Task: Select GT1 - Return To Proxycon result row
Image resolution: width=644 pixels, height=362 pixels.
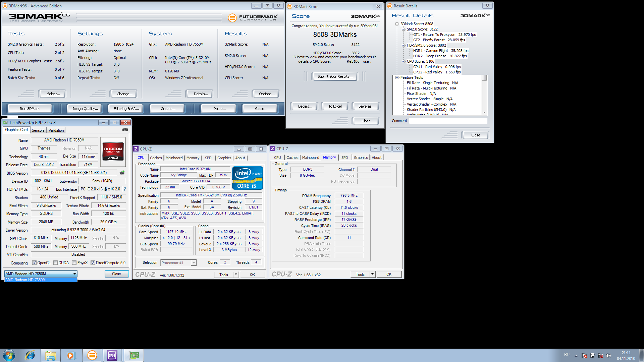Action: [x=444, y=35]
